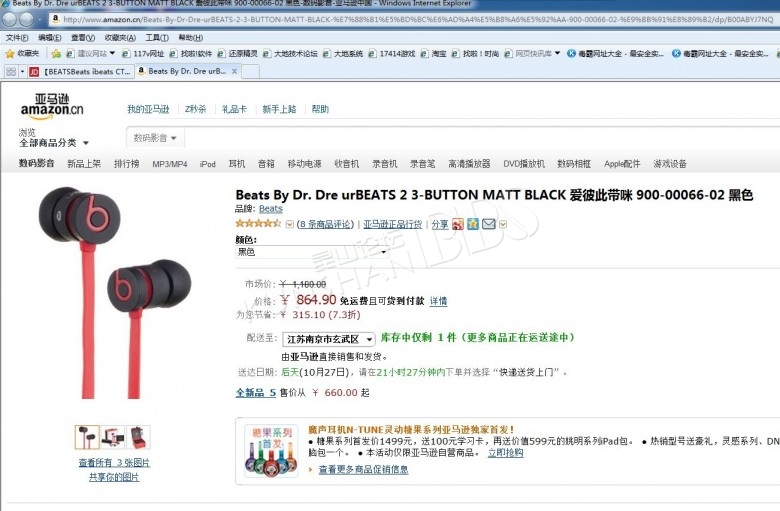Open the Quick Tabs dropdown arrow
This screenshot has width=780, height=511.
(22, 72)
